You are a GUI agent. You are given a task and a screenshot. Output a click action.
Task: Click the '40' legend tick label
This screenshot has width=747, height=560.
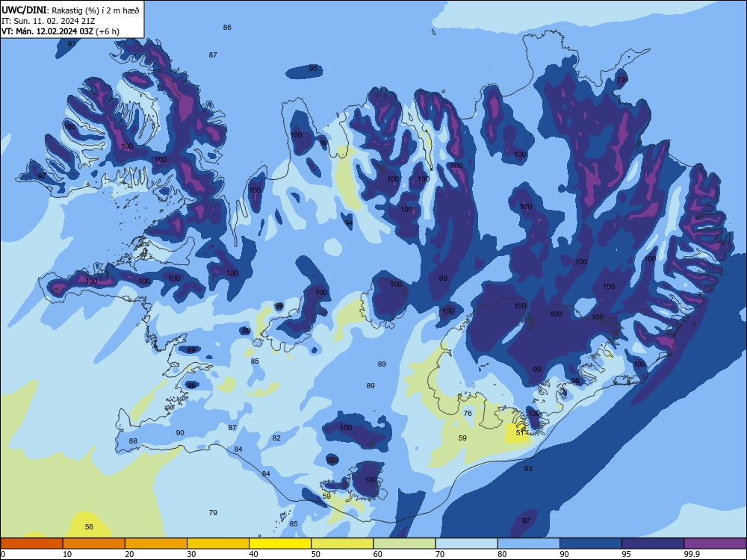pos(253,554)
